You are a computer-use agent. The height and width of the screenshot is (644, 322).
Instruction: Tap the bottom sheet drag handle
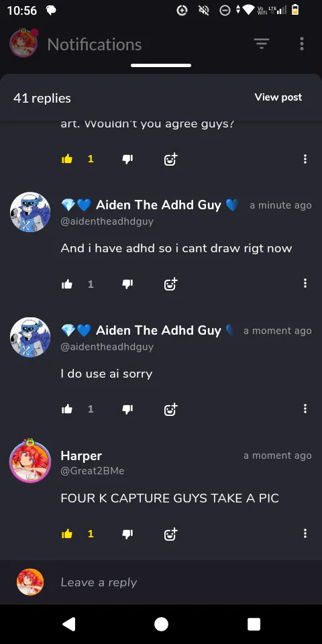(161, 65)
